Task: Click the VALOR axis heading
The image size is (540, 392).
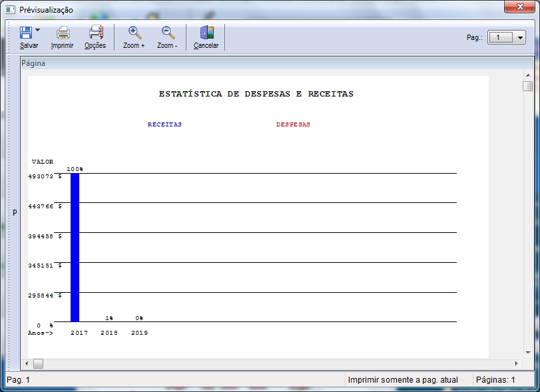Action: (43, 162)
